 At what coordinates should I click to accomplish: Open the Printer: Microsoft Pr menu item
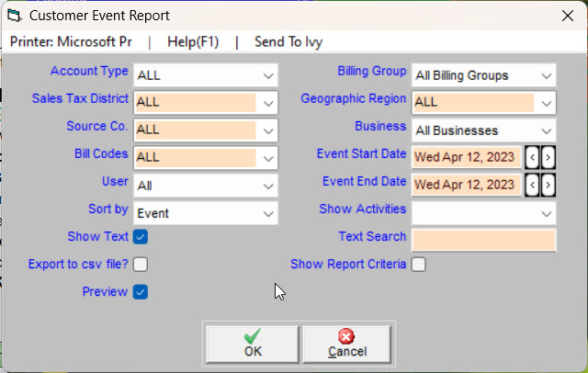click(x=71, y=41)
